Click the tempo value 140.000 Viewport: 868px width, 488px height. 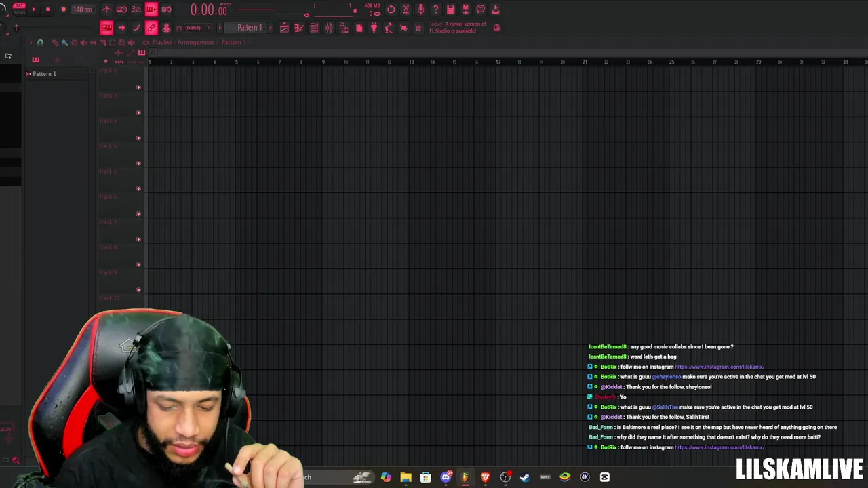coord(82,9)
